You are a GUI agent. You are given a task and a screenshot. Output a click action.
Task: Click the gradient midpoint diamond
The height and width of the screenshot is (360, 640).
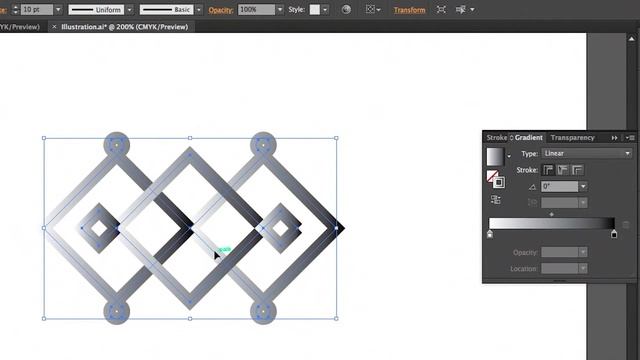(551, 214)
